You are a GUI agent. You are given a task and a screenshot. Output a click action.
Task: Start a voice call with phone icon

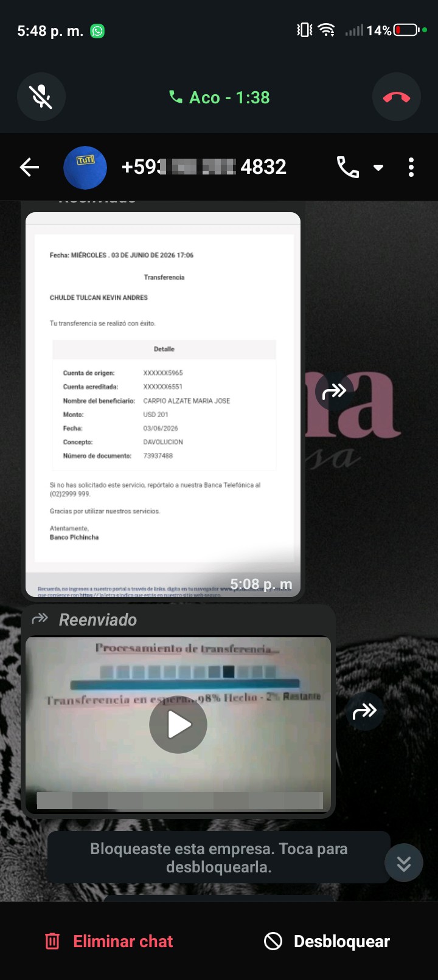coord(348,167)
